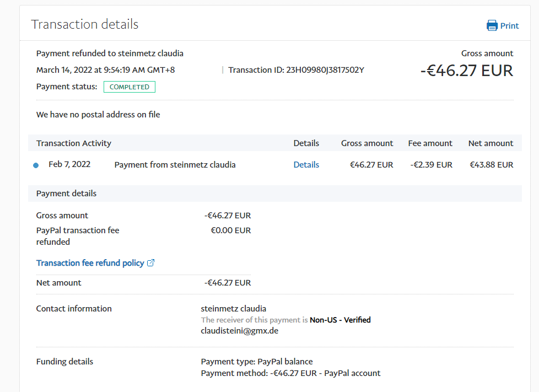This screenshot has height=392, width=539.
Task: Click the Gross amount column header in table
Action: 367,143
